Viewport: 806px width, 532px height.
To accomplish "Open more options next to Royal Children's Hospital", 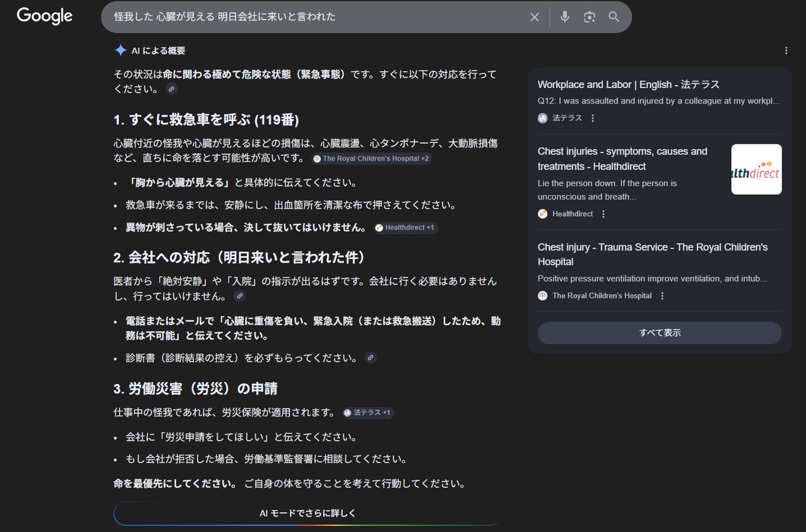I will point(662,296).
